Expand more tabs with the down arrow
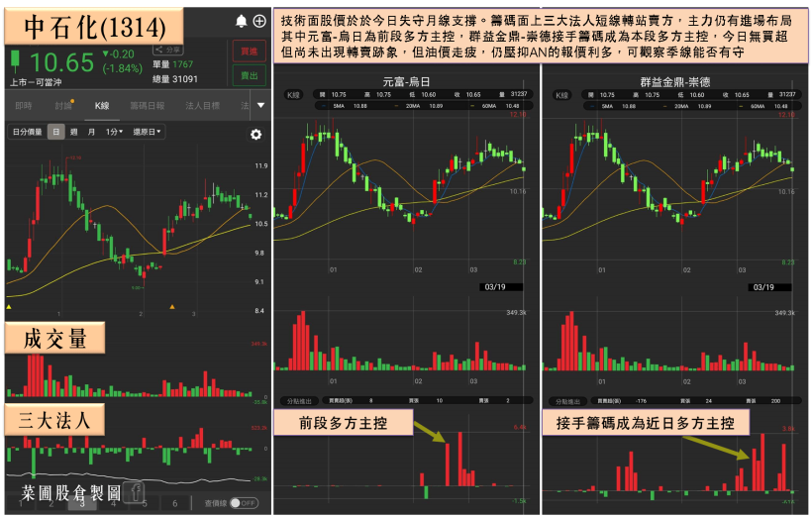This screenshot has width=812, height=517. [261, 105]
